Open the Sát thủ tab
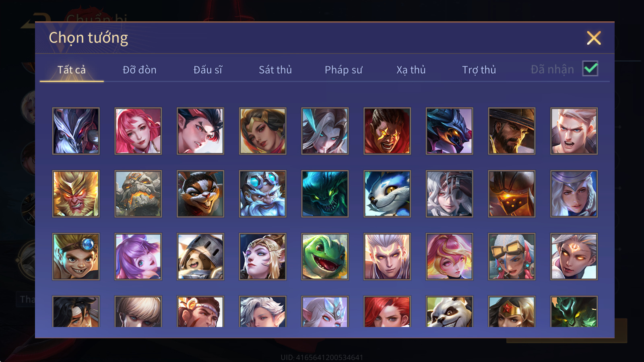The width and height of the screenshot is (644, 362). tap(275, 70)
